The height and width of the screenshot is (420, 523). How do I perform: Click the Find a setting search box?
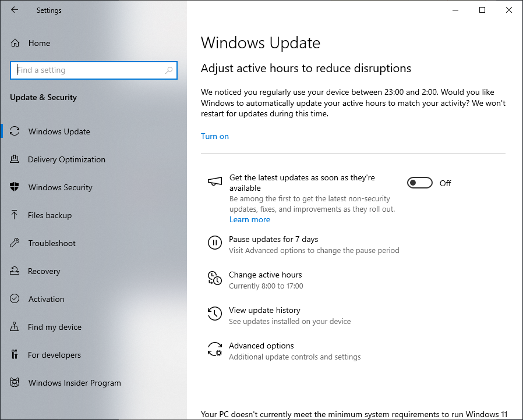coord(87,70)
